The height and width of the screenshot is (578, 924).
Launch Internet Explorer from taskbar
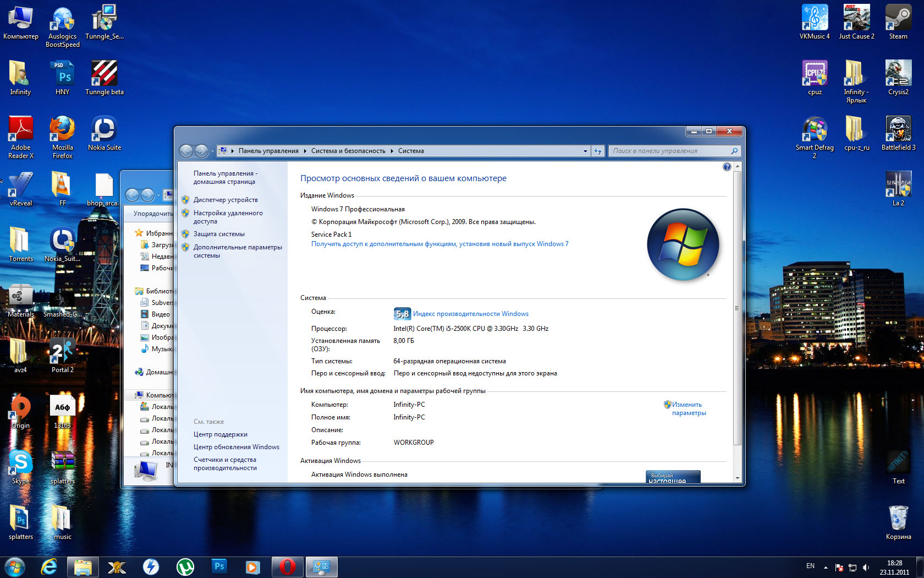49,566
